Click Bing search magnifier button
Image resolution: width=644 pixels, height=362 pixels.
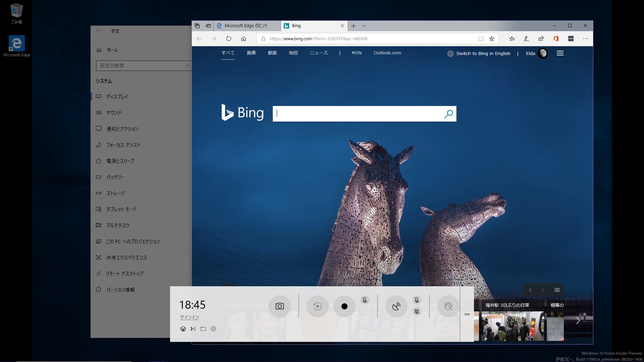(448, 114)
